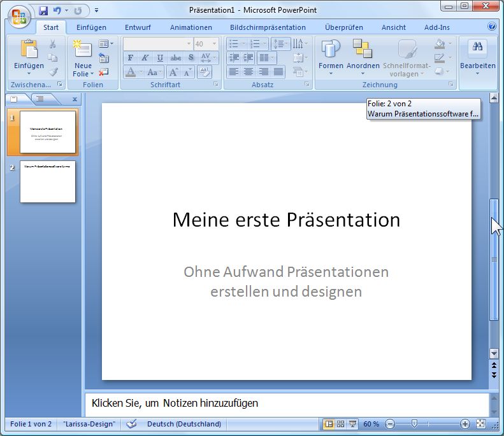The image size is (504, 436).
Task: Click the zoom level 60 % button
Action: [x=371, y=424]
